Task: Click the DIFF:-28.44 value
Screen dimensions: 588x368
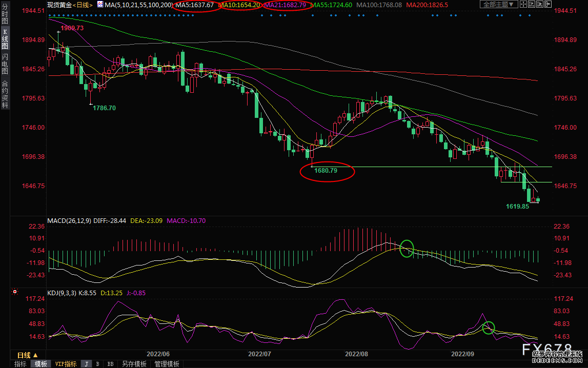Action: pyautogui.click(x=110, y=221)
